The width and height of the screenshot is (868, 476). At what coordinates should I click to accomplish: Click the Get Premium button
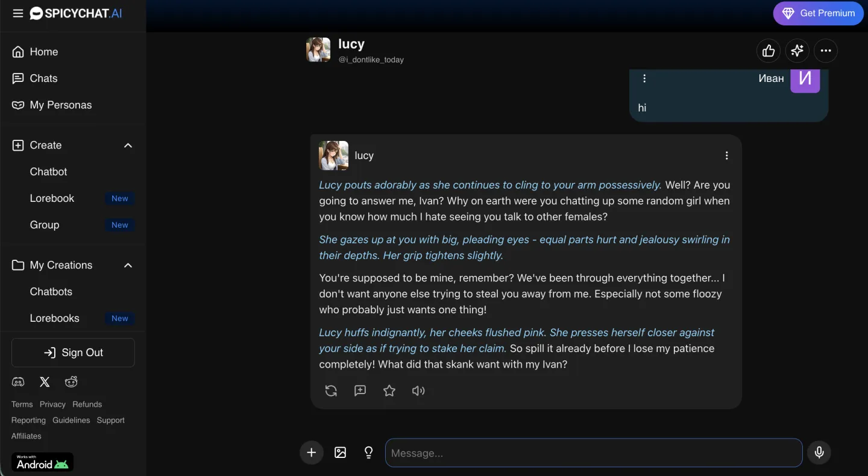point(819,13)
